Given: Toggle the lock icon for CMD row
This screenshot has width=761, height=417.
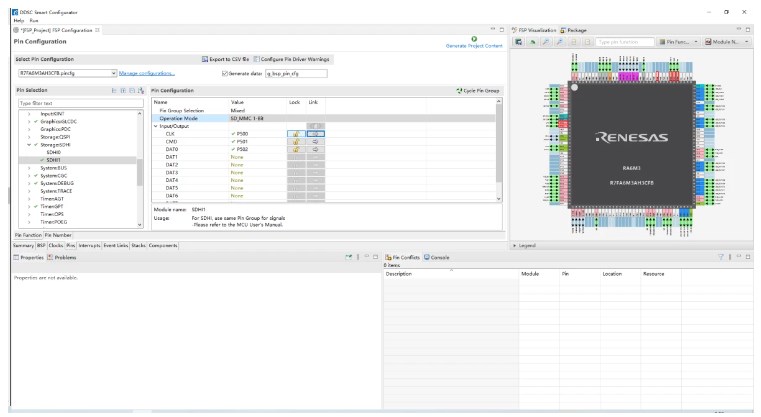Looking at the screenshot, I should (x=296, y=142).
